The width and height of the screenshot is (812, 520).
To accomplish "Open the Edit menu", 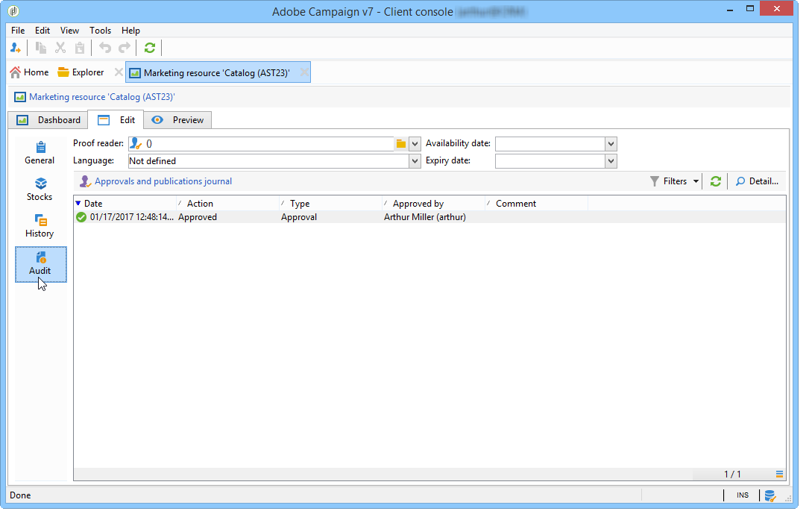I will [x=43, y=31].
